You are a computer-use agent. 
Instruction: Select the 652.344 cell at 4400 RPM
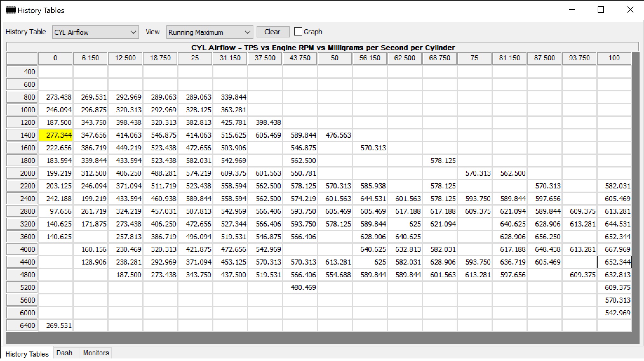pos(614,262)
